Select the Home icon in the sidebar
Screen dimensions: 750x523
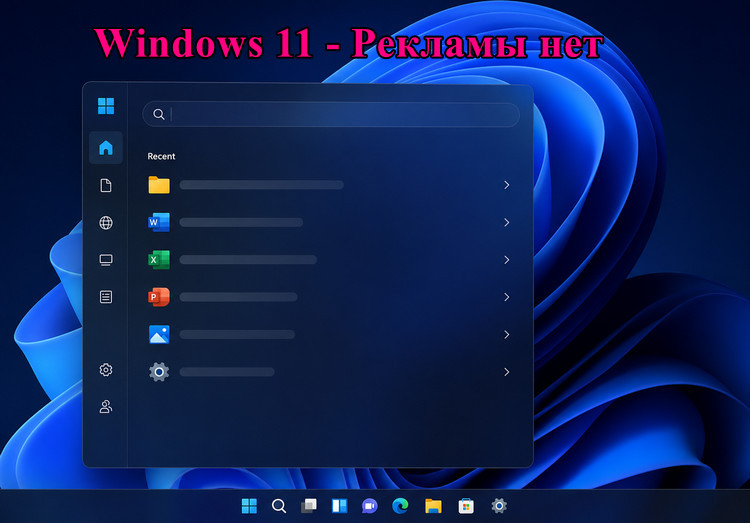(x=106, y=147)
